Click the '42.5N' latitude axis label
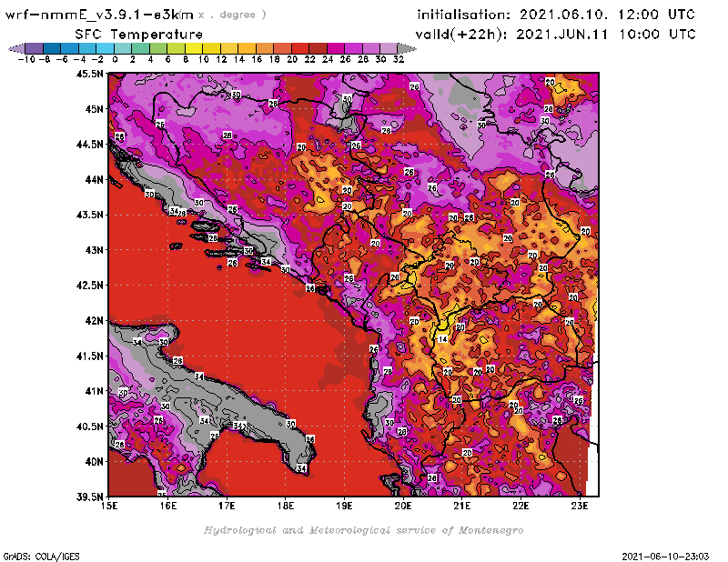This screenshot has height=562, width=728. click(89, 285)
